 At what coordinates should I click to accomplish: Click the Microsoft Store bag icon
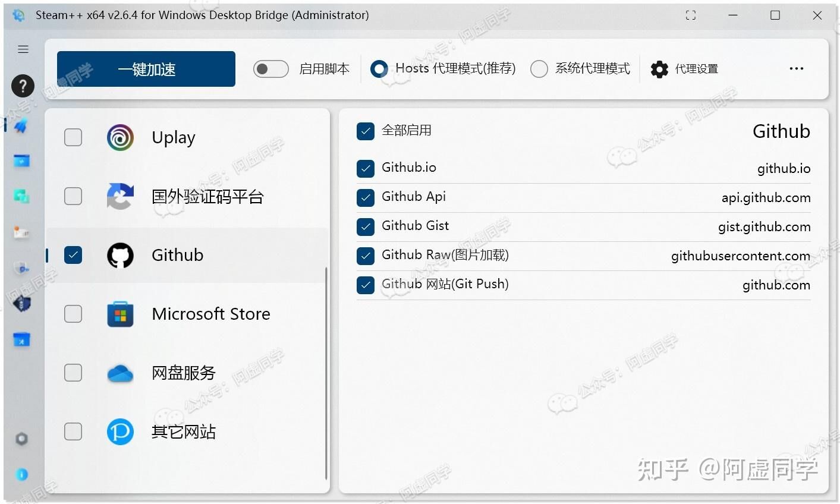[120, 314]
